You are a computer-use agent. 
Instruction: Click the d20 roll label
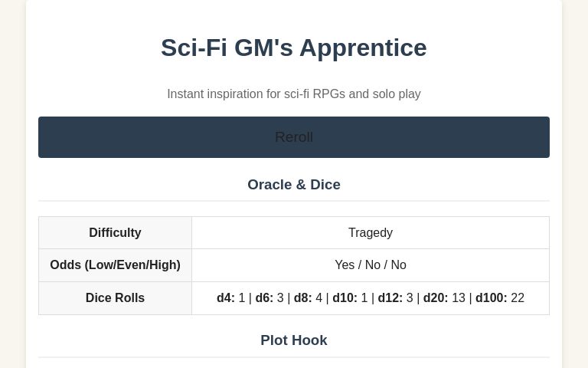pyautogui.click(x=435, y=297)
